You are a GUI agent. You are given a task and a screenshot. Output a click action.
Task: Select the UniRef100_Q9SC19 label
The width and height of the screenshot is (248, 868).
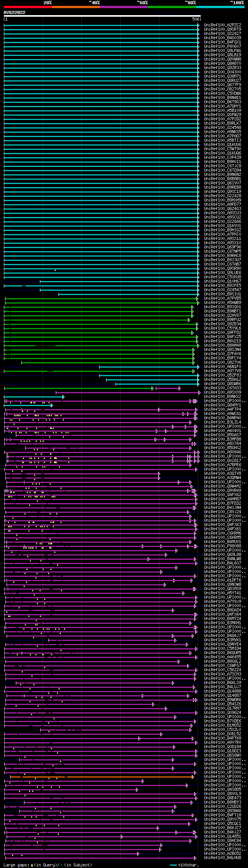tap(222, 191)
